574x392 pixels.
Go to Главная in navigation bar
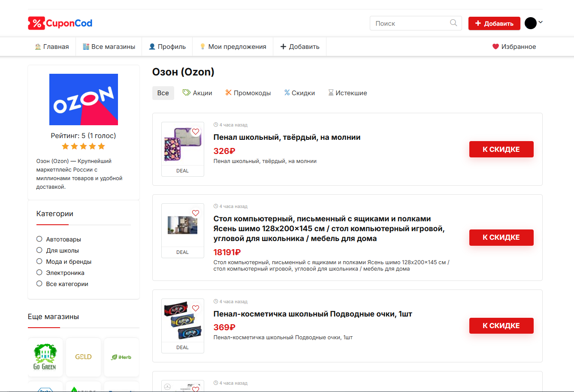point(52,47)
